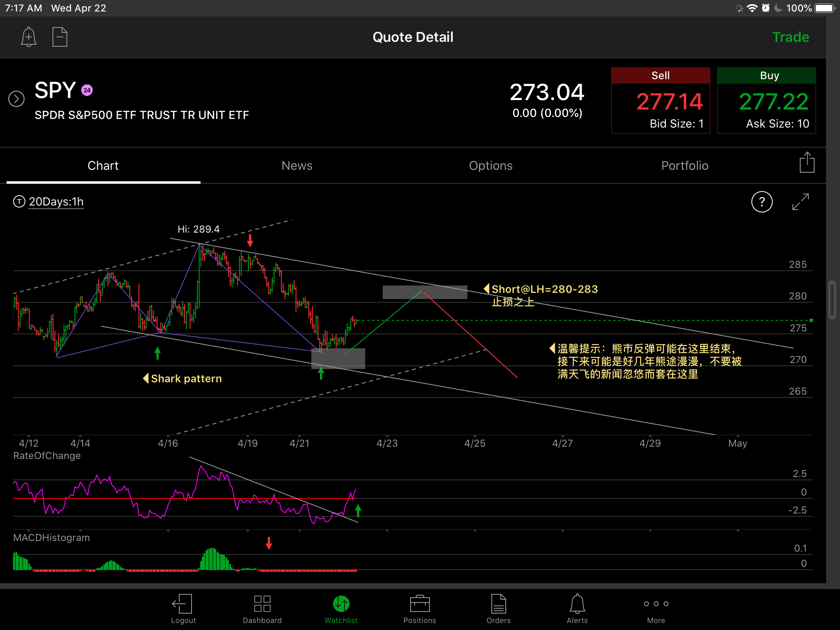Tap the RateOfChange indicator label
This screenshot has width=840, height=630.
(x=47, y=456)
